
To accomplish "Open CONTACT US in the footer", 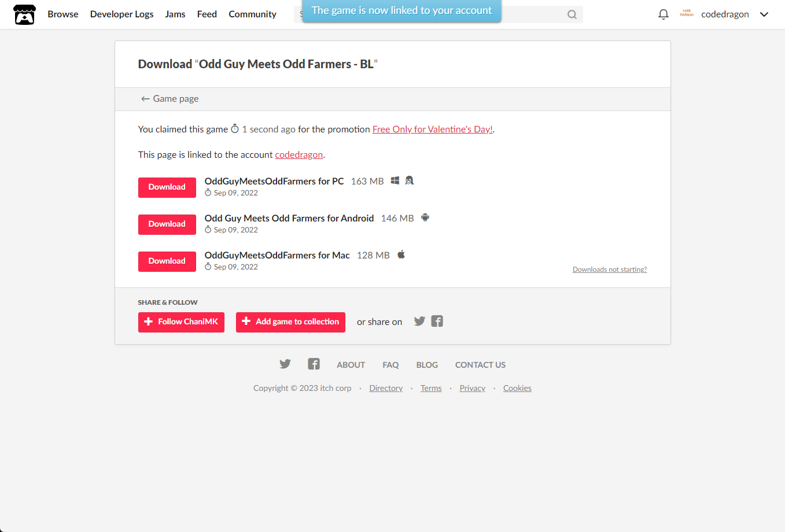I will point(480,365).
